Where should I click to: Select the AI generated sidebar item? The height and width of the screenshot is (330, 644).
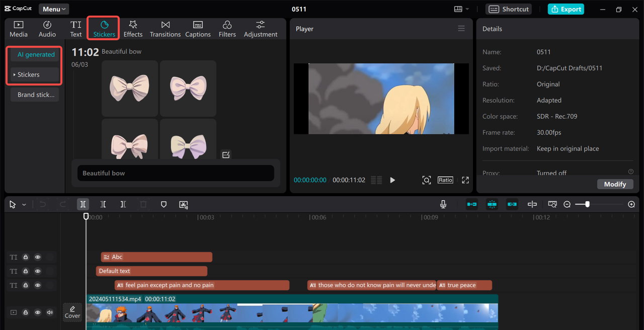click(x=36, y=54)
